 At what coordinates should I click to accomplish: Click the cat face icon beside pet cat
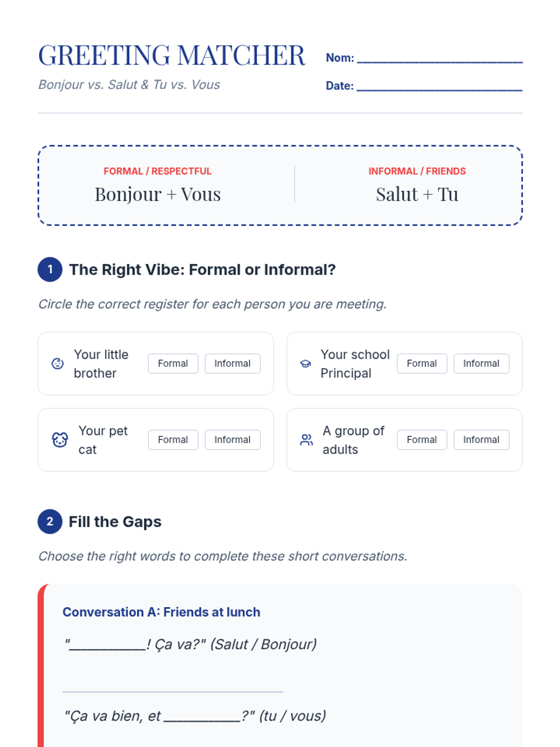pyautogui.click(x=60, y=440)
